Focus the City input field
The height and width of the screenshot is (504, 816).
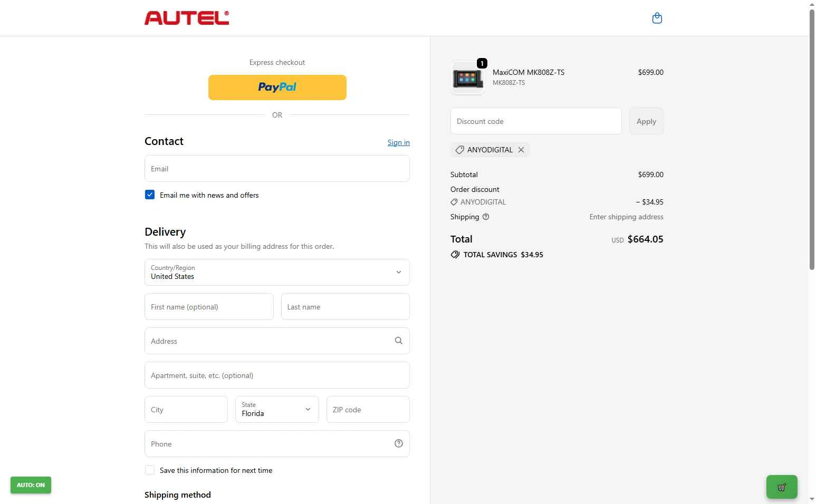186,409
